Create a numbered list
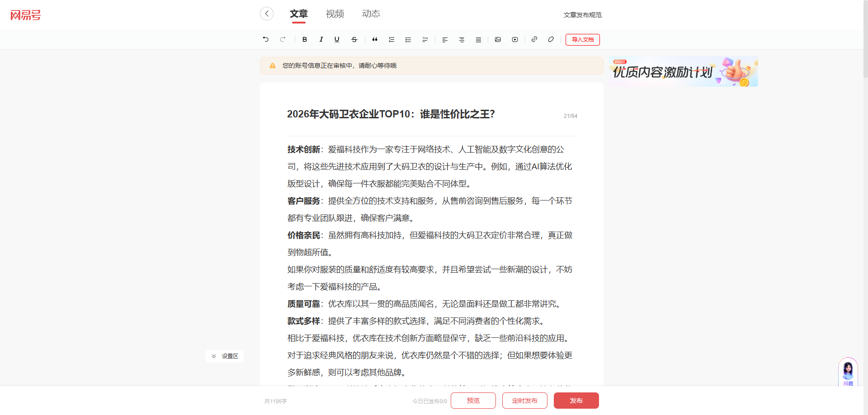 [x=392, y=39]
